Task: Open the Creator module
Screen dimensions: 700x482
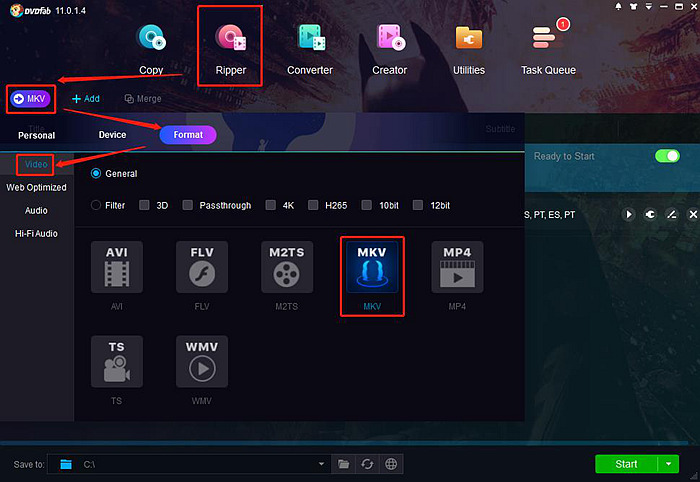Action: tap(390, 49)
